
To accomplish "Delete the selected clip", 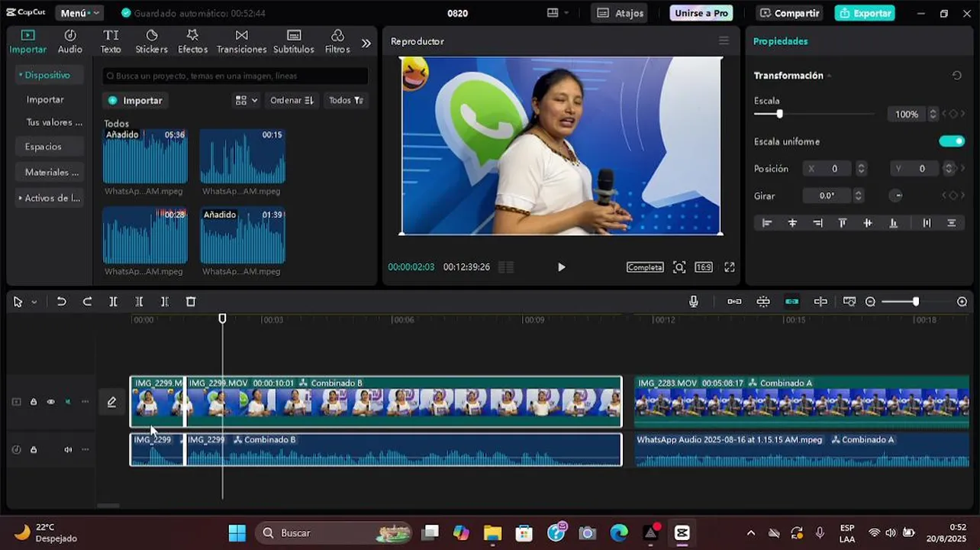I will 191,302.
